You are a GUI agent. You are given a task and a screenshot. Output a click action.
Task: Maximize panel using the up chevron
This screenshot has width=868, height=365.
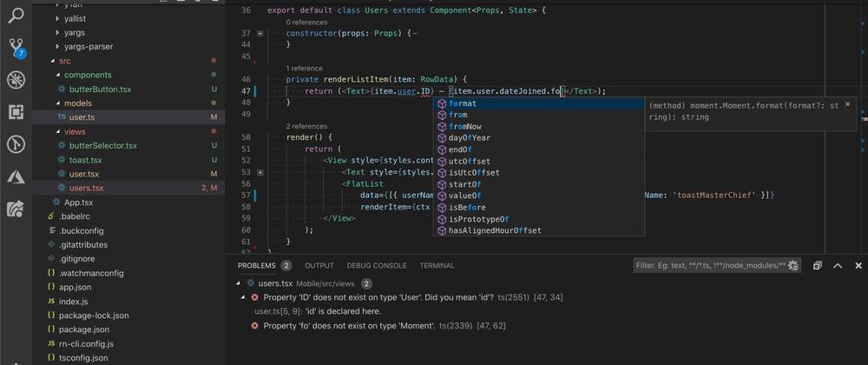(x=838, y=266)
